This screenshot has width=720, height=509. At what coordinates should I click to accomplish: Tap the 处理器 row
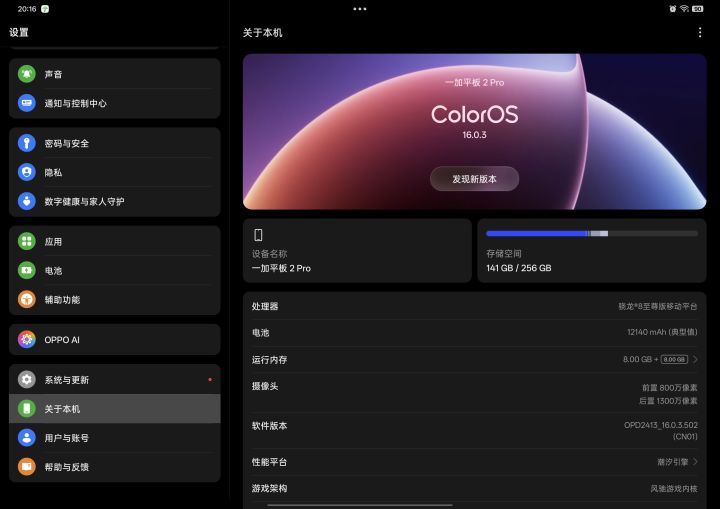coord(474,306)
